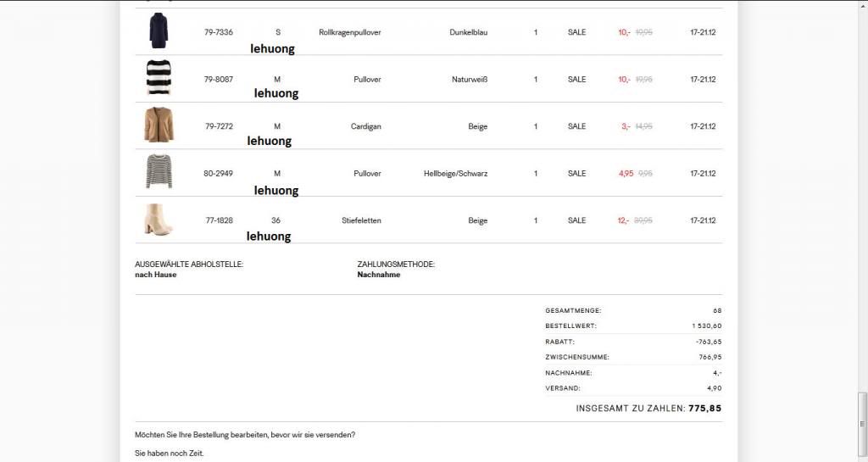Click article number 80-2949

[x=219, y=174]
